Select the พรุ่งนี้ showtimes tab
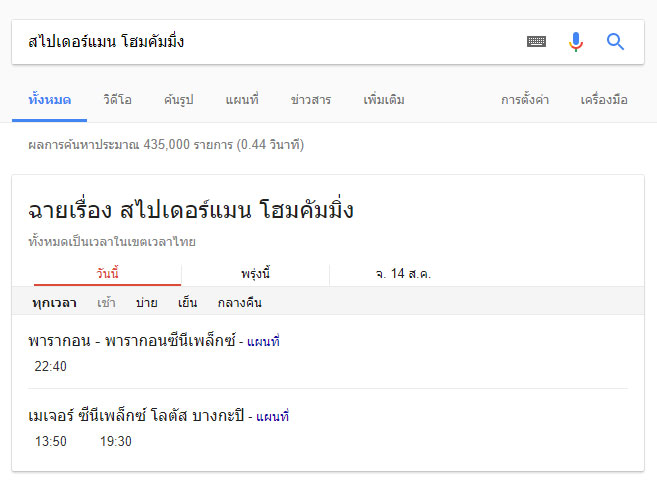The image size is (657, 480). (255, 274)
